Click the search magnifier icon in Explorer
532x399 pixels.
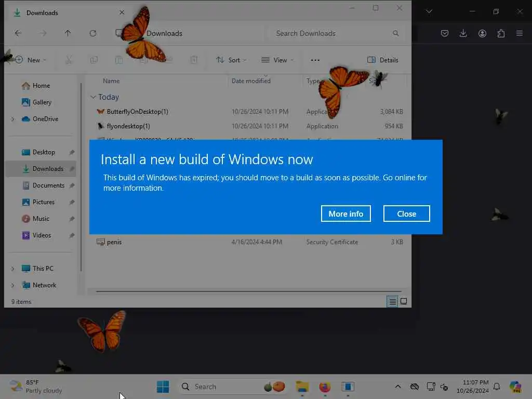coord(395,33)
